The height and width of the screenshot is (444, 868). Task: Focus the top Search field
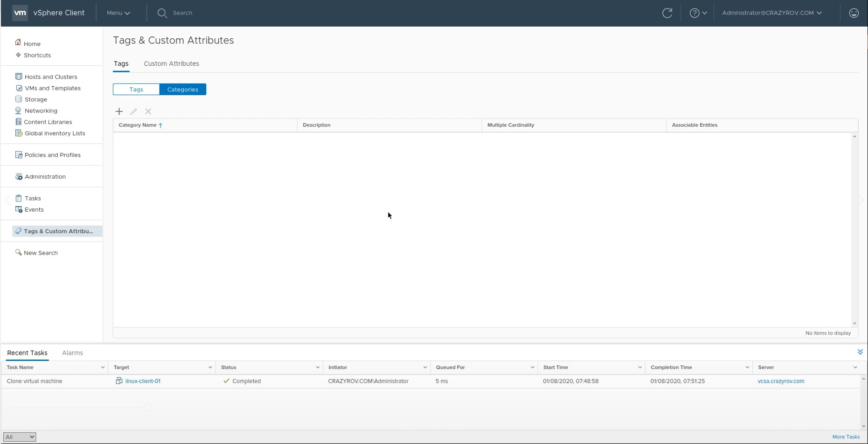tap(182, 13)
